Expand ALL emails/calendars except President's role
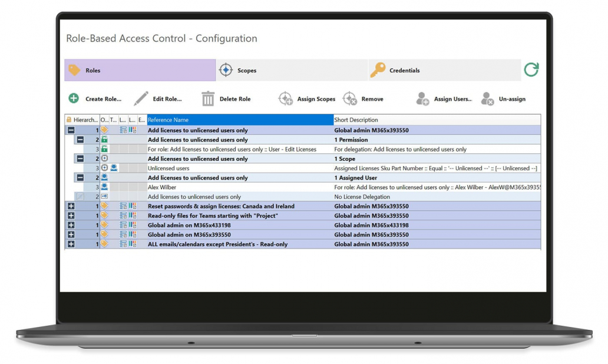This screenshot has width=608, height=364. (x=71, y=244)
